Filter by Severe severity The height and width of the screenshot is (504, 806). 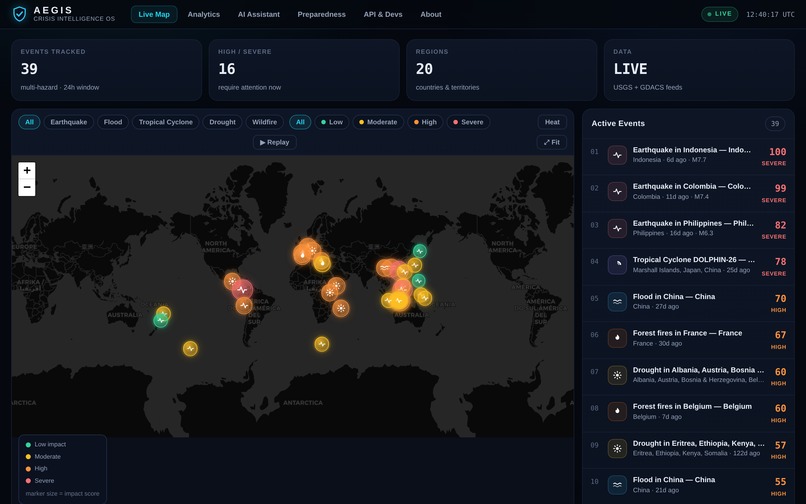468,122
